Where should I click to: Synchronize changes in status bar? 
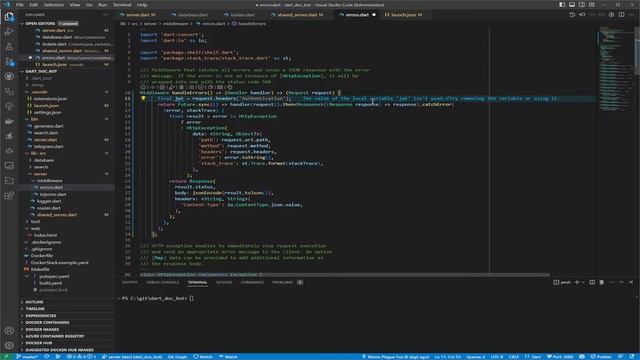tap(47, 357)
